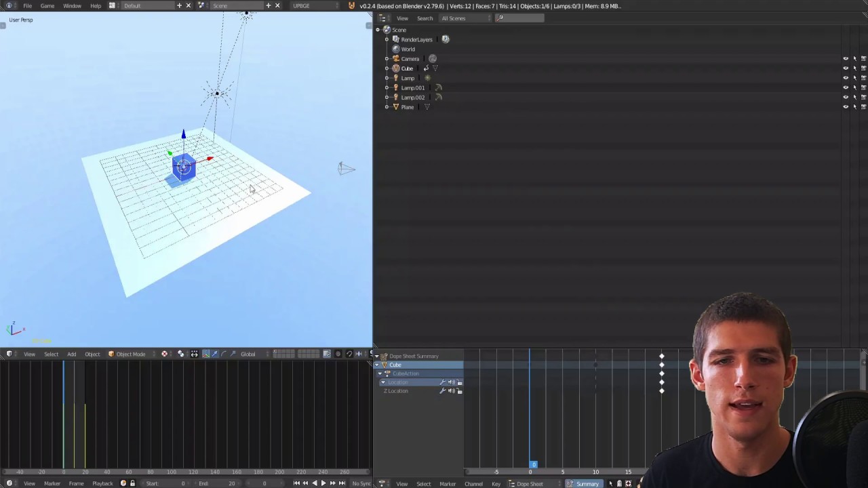Collapse the CubeAction channel

[380, 373]
